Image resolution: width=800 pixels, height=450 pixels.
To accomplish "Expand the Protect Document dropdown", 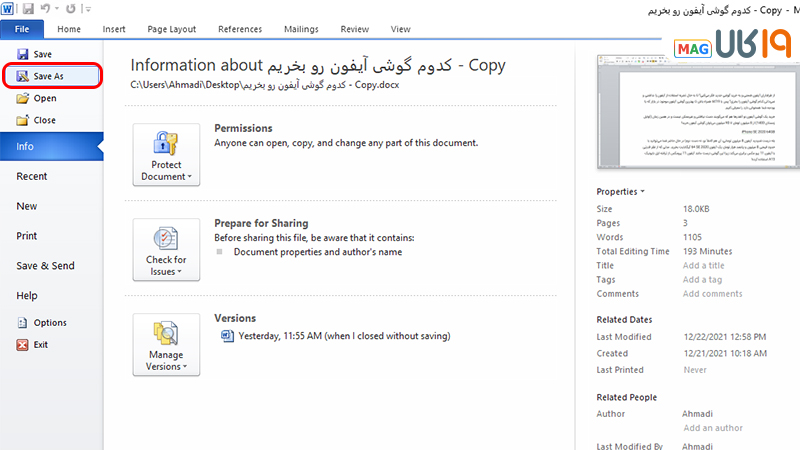I will click(166, 155).
